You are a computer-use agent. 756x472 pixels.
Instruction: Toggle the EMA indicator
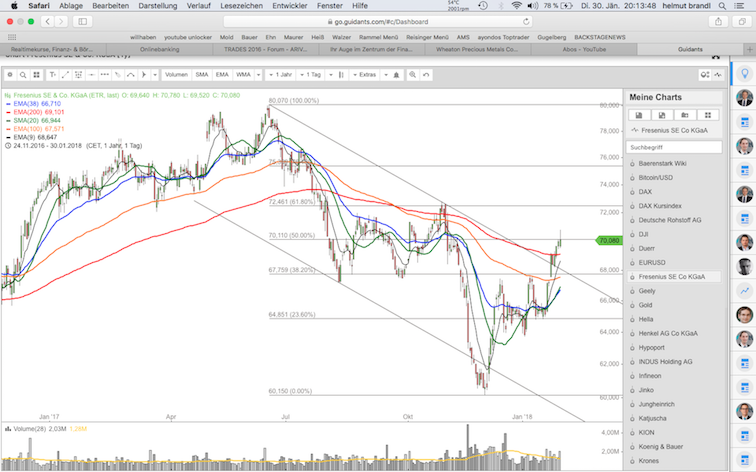[x=222, y=75]
